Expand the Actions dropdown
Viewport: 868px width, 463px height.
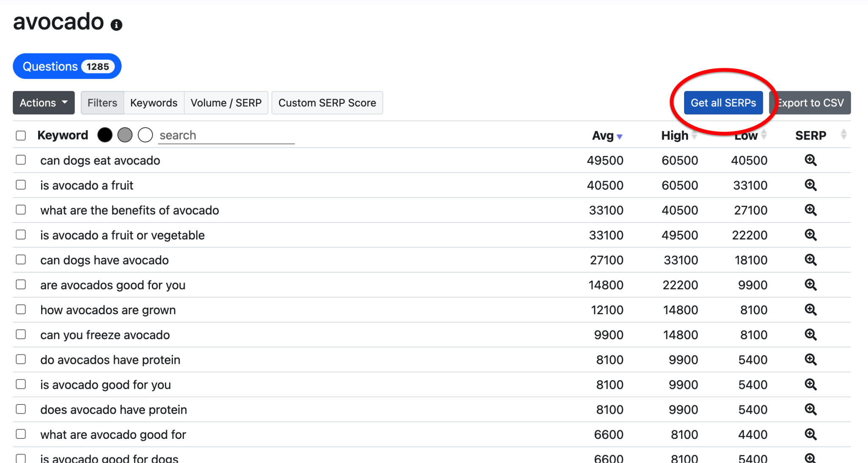tap(44, 103)
